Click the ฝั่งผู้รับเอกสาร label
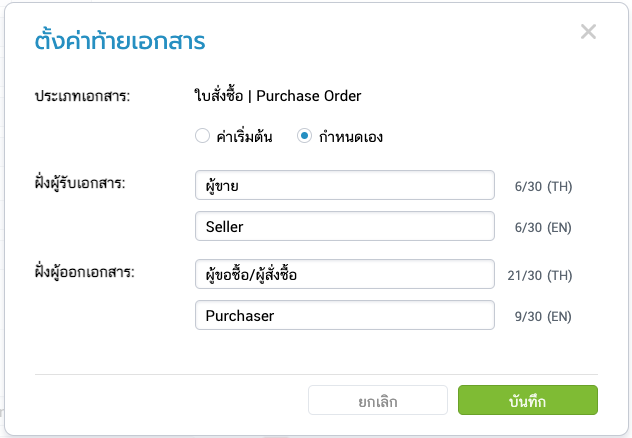 point(85,185)
